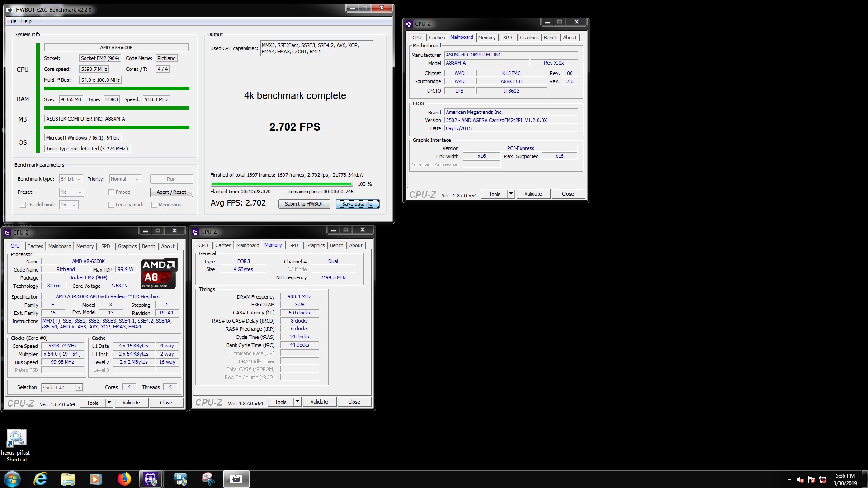Click the Run benchmark button
Image resolution: width=868 pixels, height=488 pixels.
pos(171,179)
